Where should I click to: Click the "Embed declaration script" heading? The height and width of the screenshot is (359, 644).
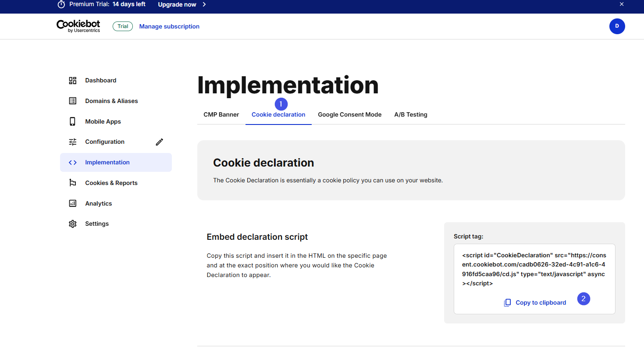pos(257,237)
